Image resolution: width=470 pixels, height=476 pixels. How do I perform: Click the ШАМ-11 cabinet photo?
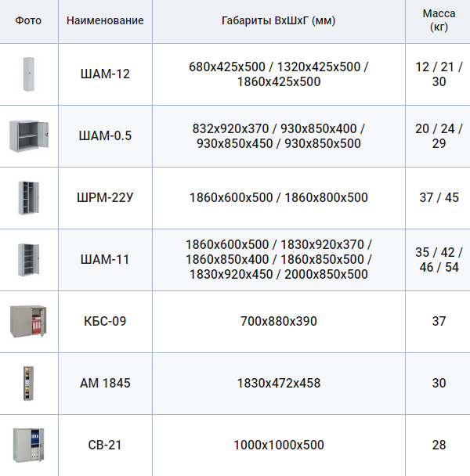coord(28,259)
